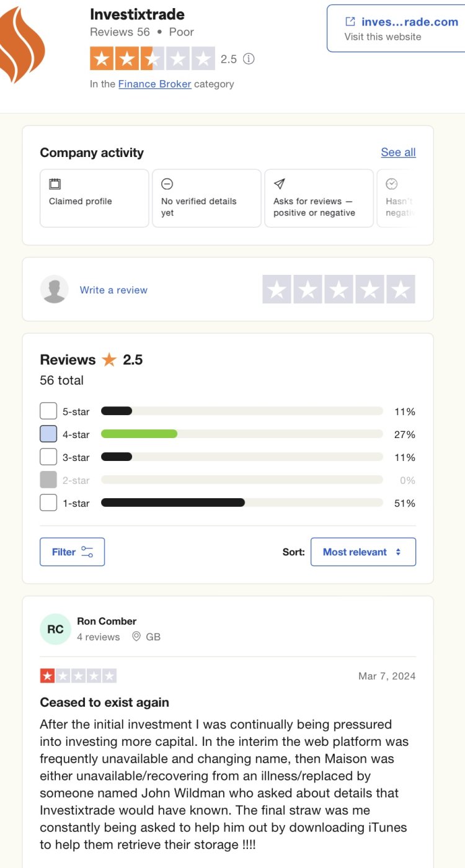The height and width of the screenshot is (868, 465).
Task: Rate four stars in Write a review
Action: pyautogui.click(x=370, y=289)
